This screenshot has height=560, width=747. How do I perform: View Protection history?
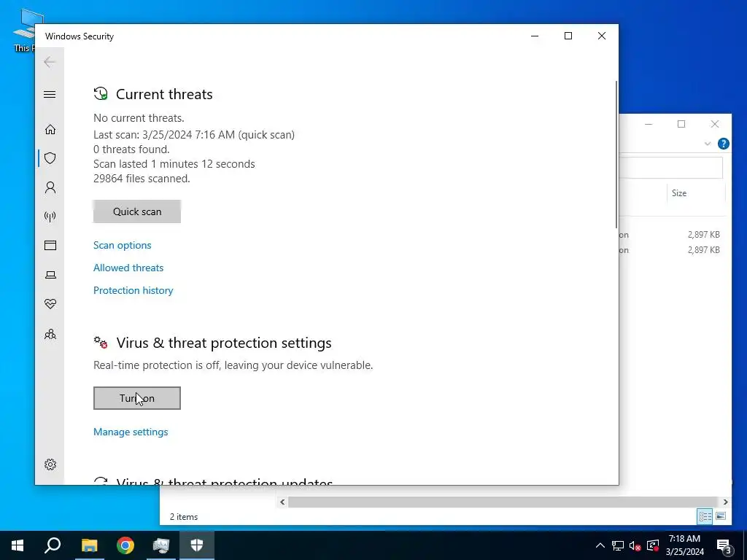(x=133, y=290)
